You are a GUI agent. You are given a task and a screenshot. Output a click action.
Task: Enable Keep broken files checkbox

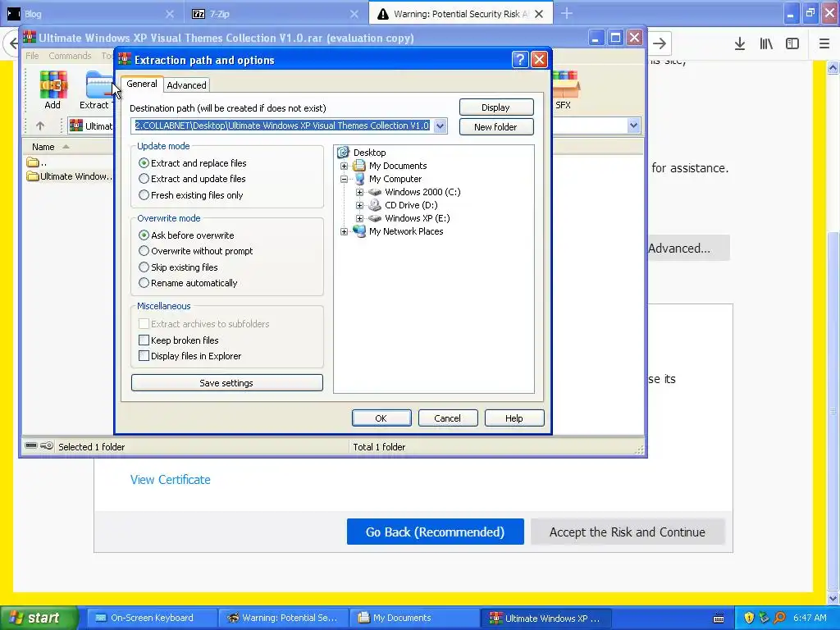(144, 340)
